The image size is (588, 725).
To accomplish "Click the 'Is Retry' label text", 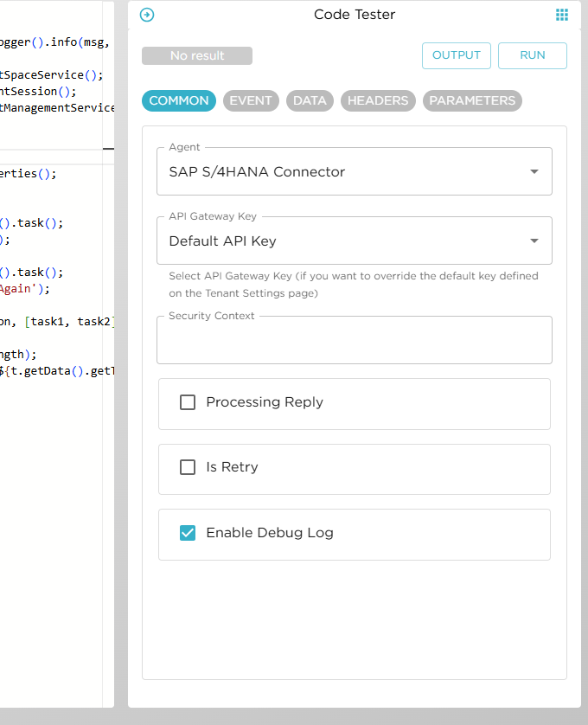I will 232,467.
